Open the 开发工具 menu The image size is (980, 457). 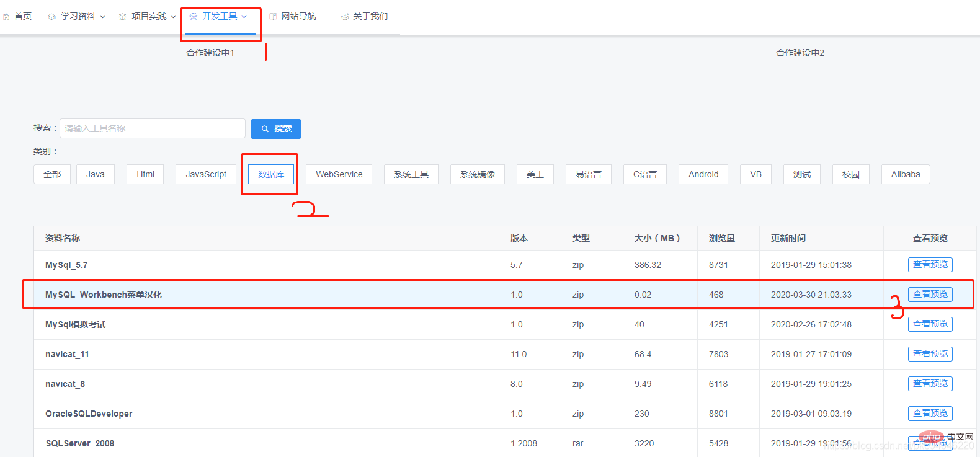219,17
